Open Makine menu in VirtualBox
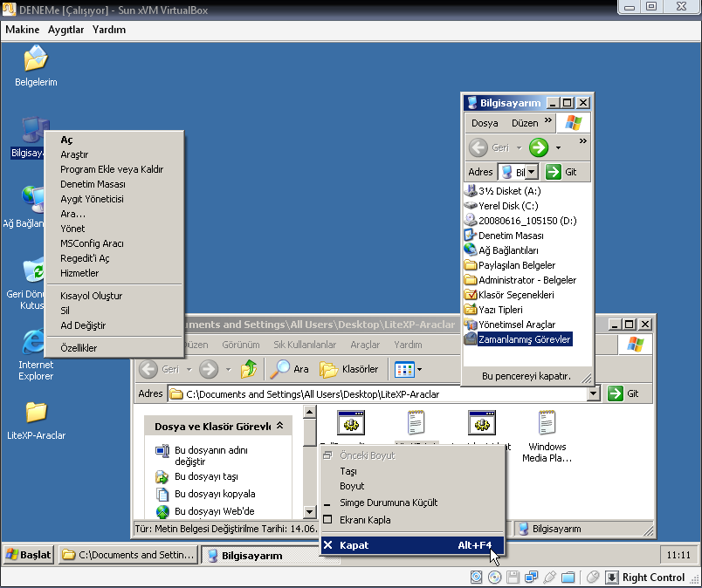 click(x=23, y=30)
